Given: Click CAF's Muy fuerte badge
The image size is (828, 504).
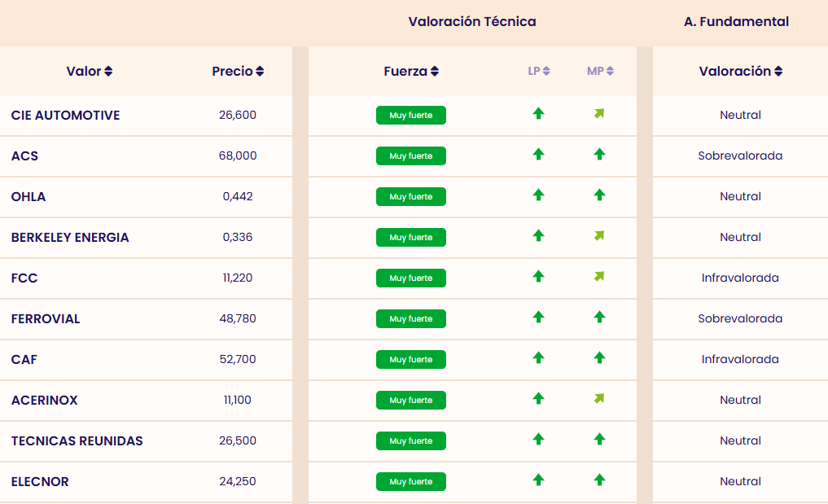Looking at the screenshot, I should point(411,360).
